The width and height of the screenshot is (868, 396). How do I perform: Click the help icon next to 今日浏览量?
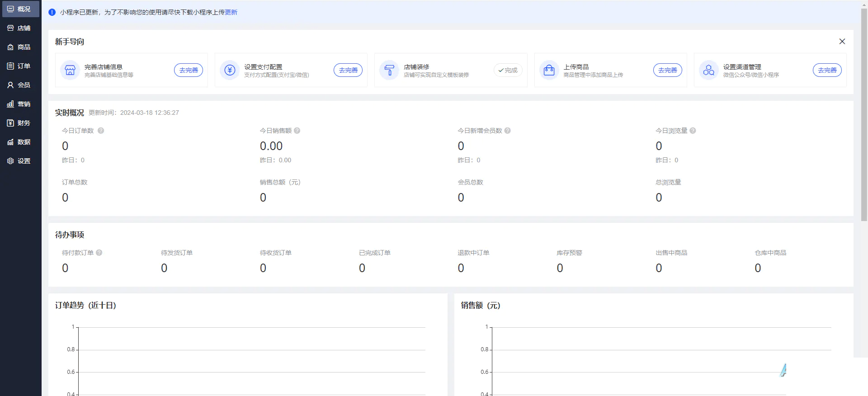coord(693,131)
